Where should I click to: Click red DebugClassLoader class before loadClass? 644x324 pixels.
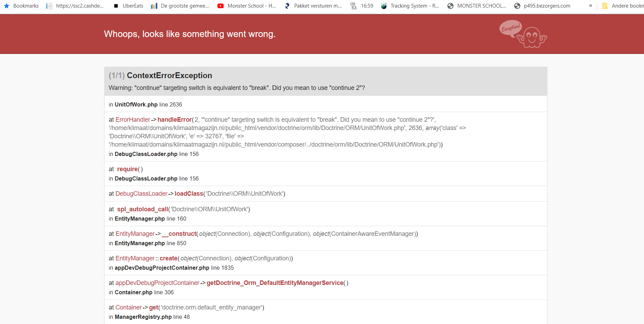click(141, 194)
